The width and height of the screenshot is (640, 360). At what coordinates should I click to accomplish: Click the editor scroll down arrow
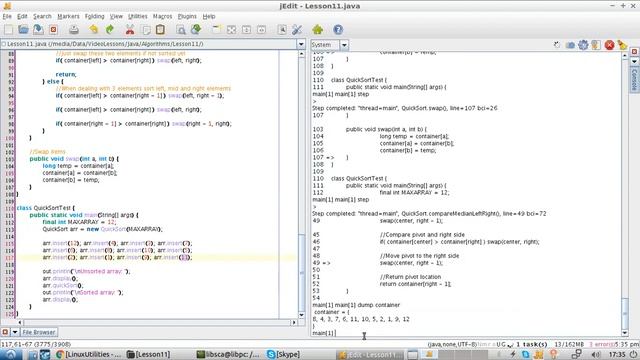302,315
